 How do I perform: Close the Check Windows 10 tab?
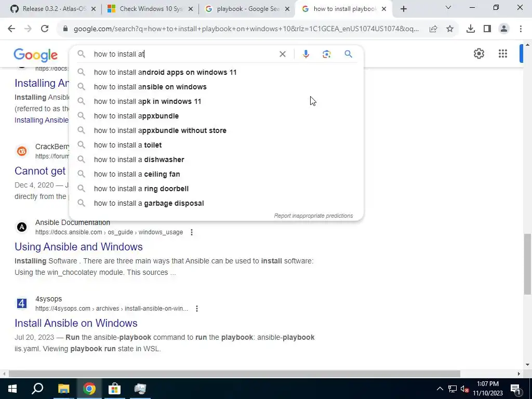pos(191,9)
